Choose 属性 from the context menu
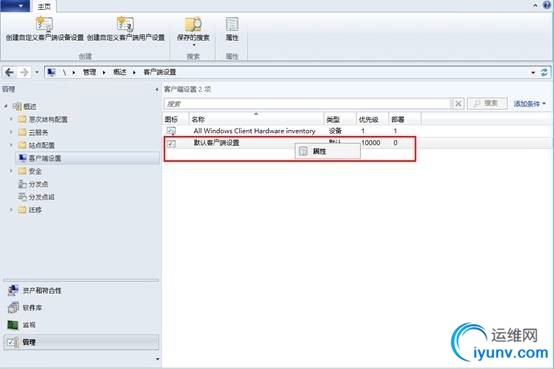 [328, 151]
